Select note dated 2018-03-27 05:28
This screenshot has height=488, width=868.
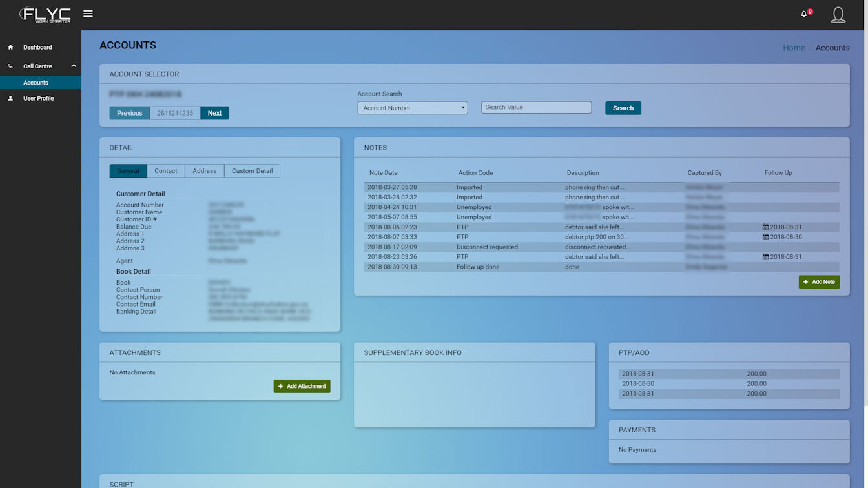(x=601, y=187)
